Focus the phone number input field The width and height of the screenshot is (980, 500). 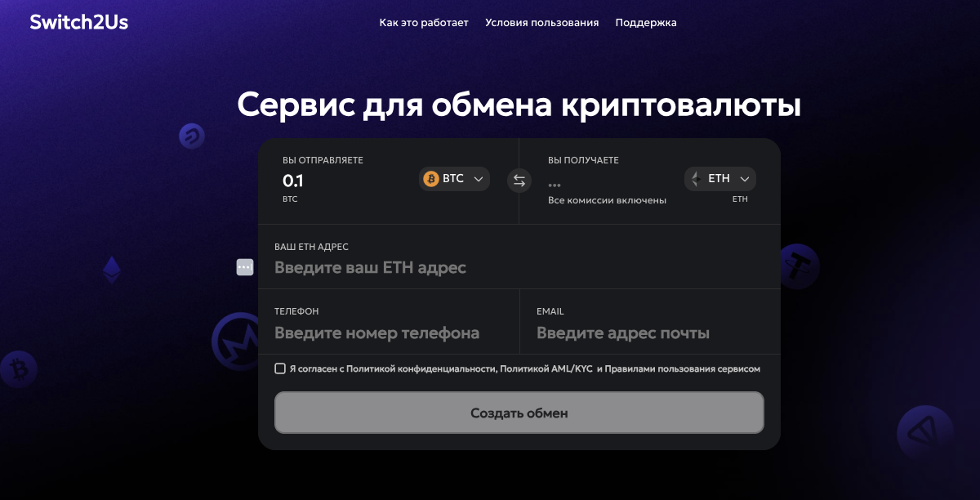click(389, 333)
